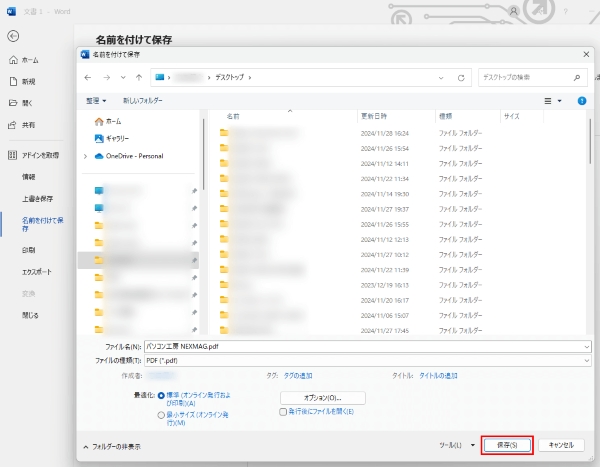The width and height of the screenshot is (600, 467).
Task: Sort by Date modified (更新日時) column
Action: [x=374, y=116]
